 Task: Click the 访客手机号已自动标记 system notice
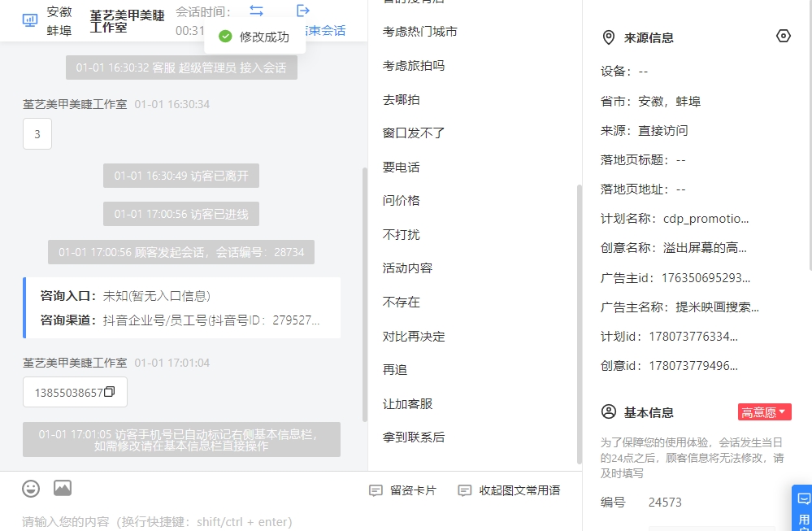(x=181, y=440)
